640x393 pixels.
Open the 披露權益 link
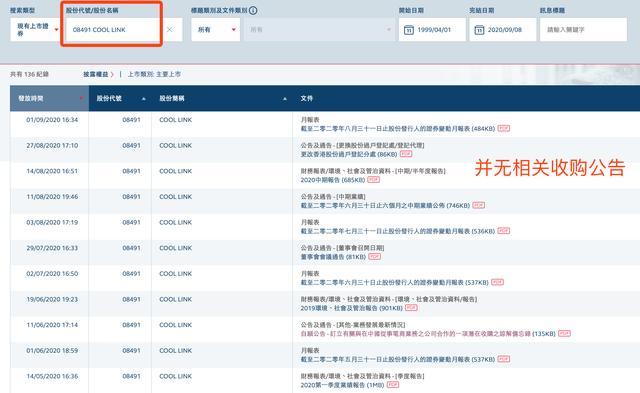(x=98, y=74)
